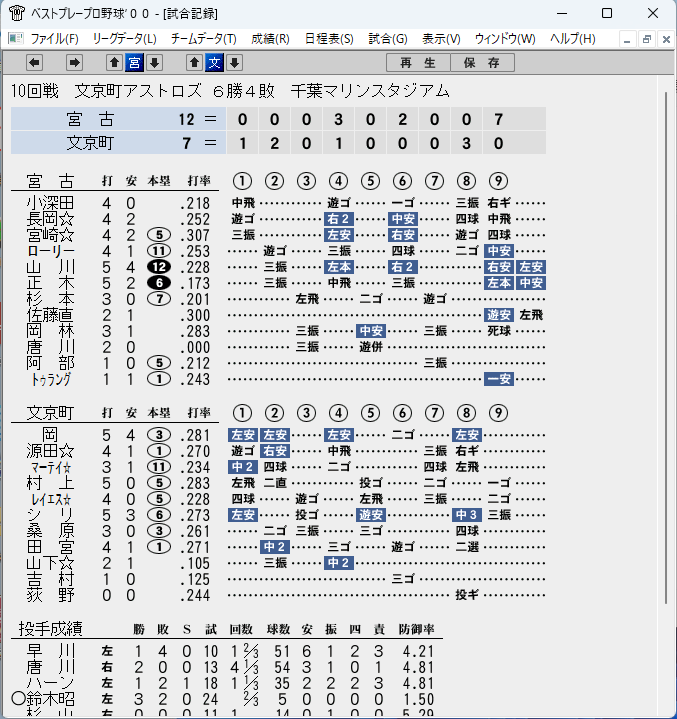Click the circled 11 in マーティ☆'s row
677x719 pixels.
tap(159, 467)
